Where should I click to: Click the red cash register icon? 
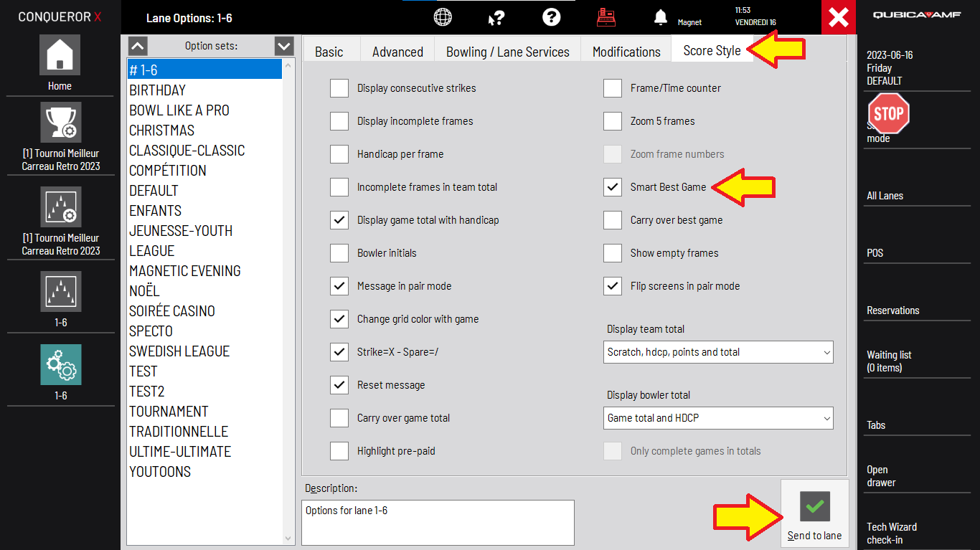606,17
